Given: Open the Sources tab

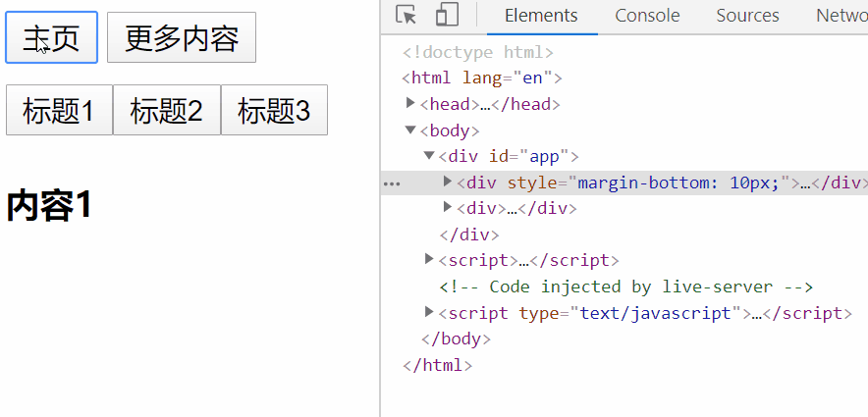Looking at the screenshot, I should click(747, 16).
